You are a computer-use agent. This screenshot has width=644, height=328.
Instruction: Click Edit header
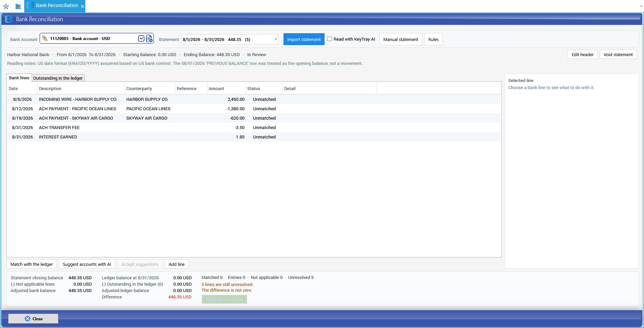coord(583,54)
